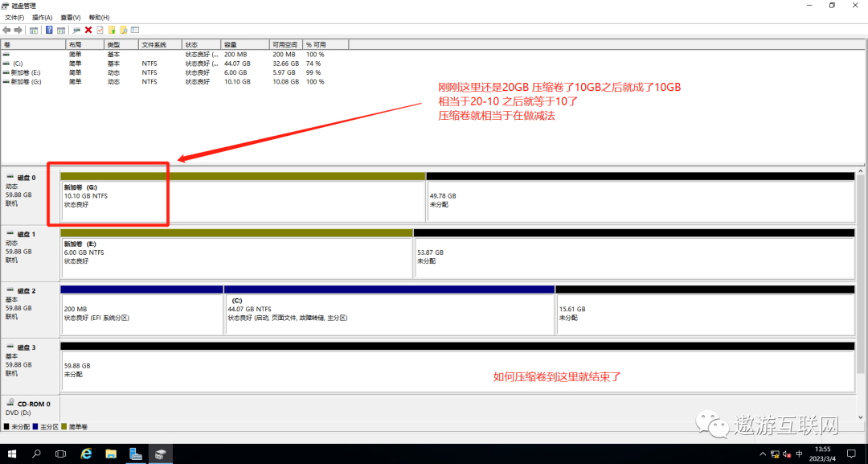868x464 pixels.
Task: Sort by the 文件系统 column header
Action: (x=160, y=44)
